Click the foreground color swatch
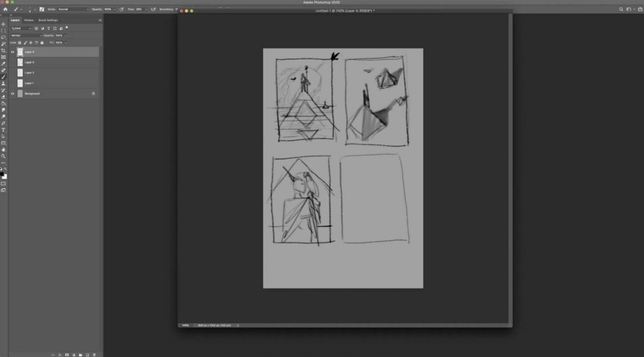 pos(2,174)
